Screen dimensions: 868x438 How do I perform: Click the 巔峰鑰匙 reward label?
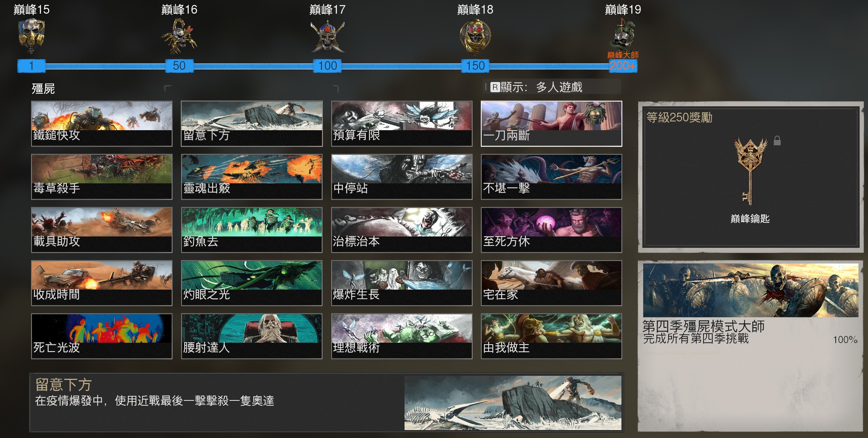pos(750,218)
